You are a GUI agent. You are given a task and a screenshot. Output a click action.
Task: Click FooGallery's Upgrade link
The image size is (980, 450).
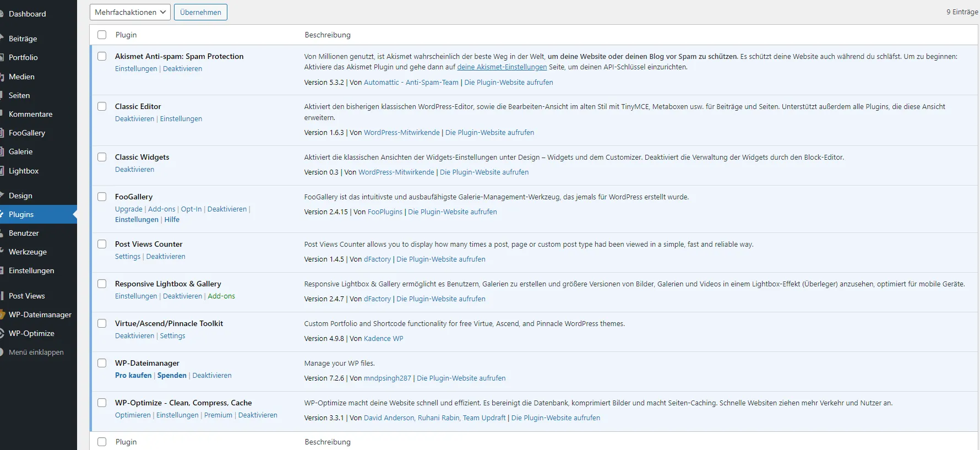(129, 209)
